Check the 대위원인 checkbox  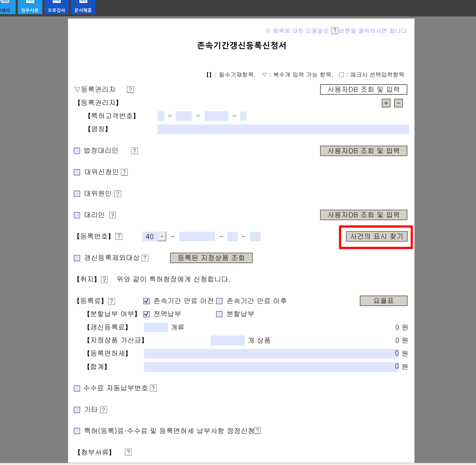(x=77, y=194)
